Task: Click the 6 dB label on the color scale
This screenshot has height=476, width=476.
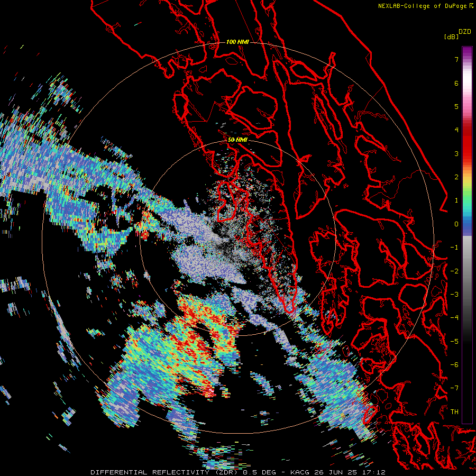Action: point(456,83)
